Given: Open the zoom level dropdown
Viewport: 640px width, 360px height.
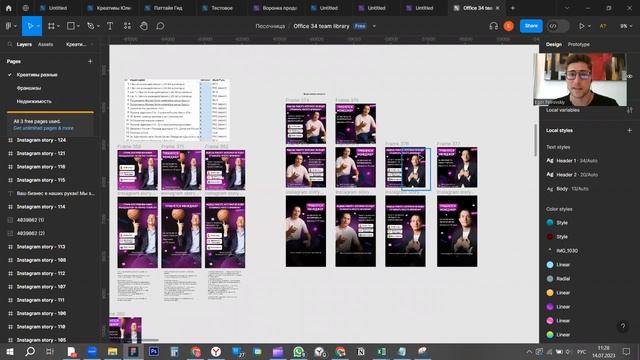Looking at the screenshot, I should [x=625, y=26].
